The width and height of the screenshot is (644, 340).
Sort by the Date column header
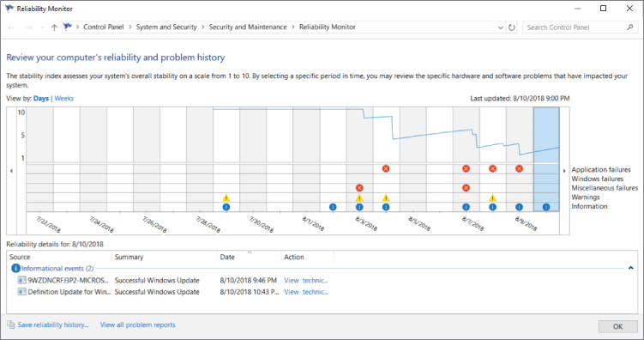pos(250,257)
